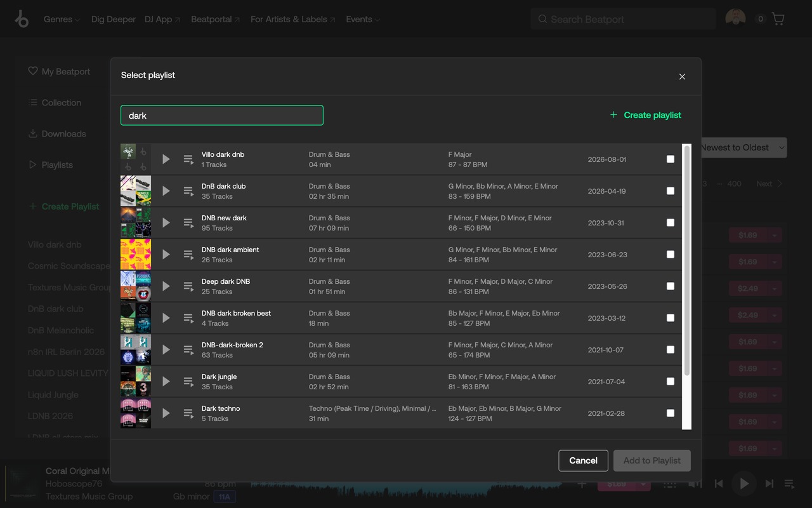
Task: Click the Create playlist link in dialog
Action: 646,115
